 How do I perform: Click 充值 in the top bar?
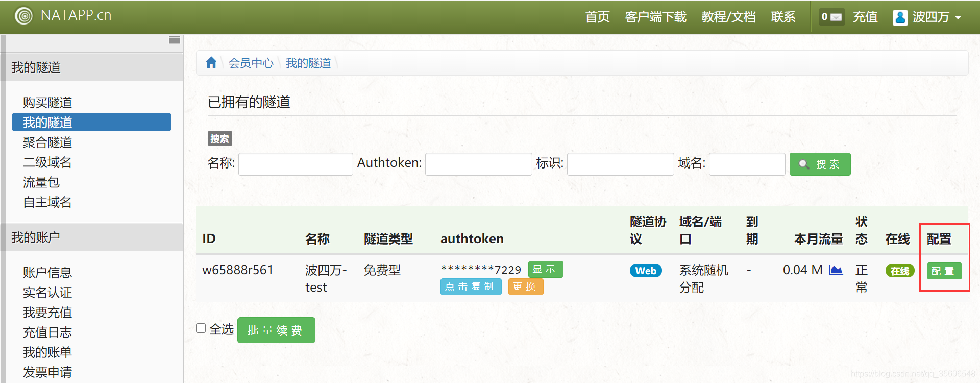coord(865,17)
